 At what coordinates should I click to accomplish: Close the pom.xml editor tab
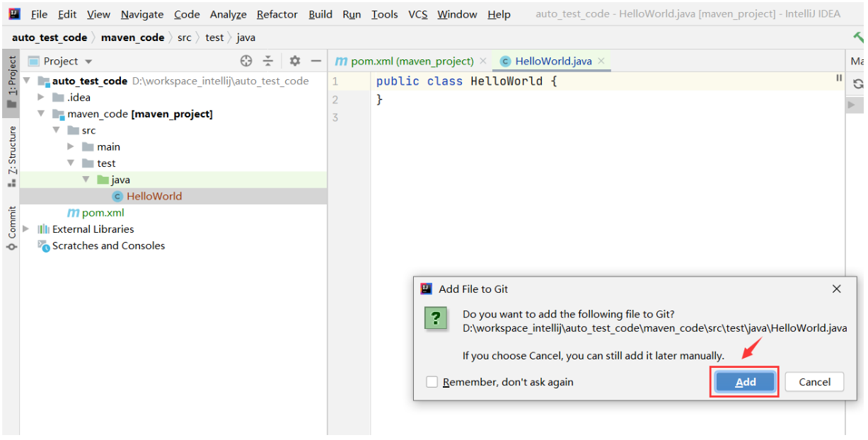(x=483, y=61)
